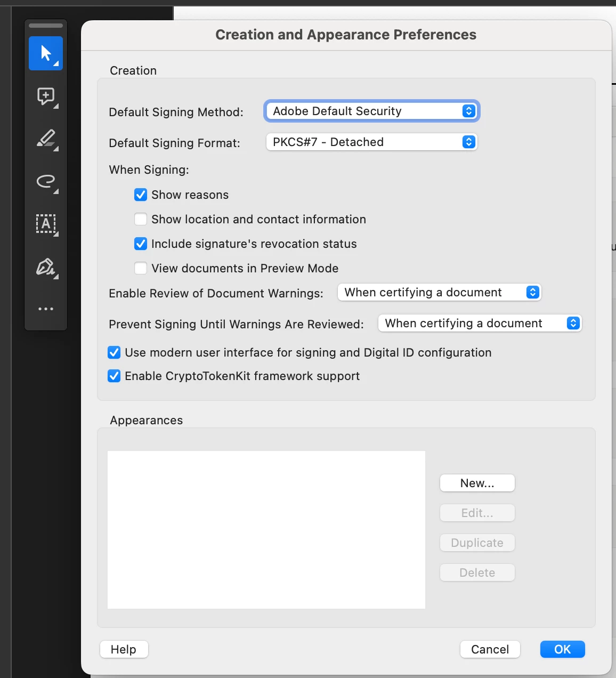This screenshot has height=678, width=616.
Task: Open Default Signing Method dropdown
Action: 372,111
